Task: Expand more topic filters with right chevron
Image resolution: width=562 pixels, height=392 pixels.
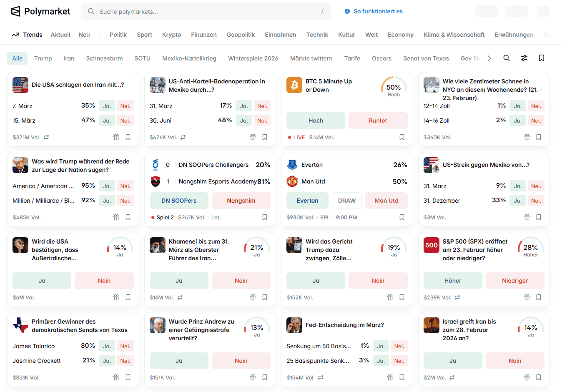Action: 489,58
